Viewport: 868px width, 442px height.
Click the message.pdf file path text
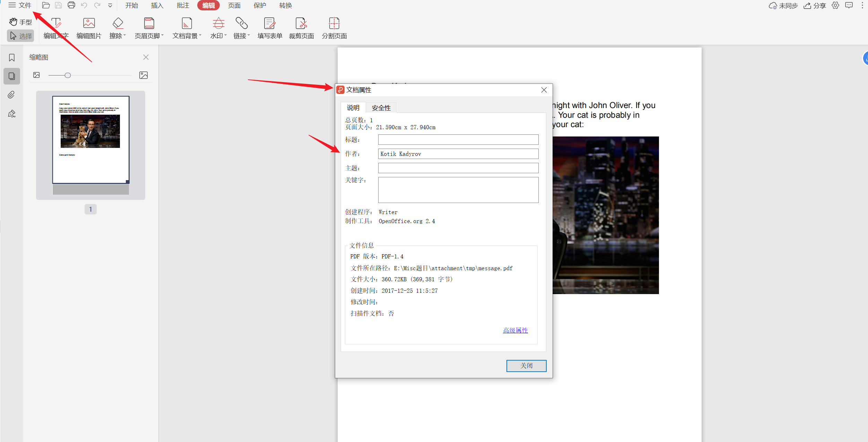[x=453, y=268]
